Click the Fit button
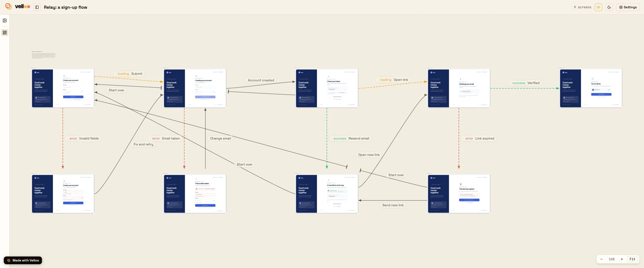Viewport: 644px width, 268px height. [x=632, y=259]
